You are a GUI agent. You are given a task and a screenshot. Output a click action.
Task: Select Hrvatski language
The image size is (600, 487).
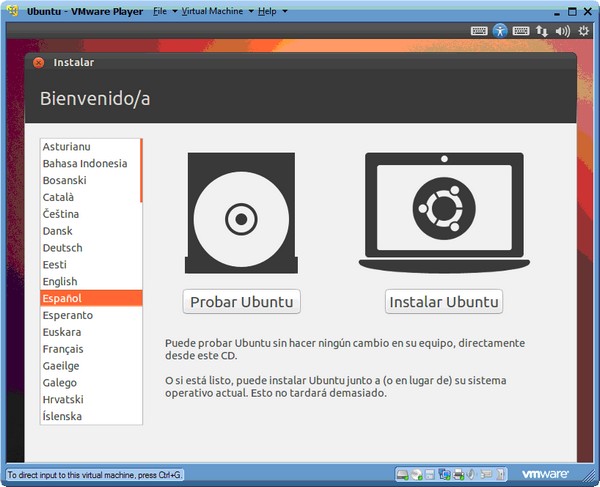pos(90,399)
